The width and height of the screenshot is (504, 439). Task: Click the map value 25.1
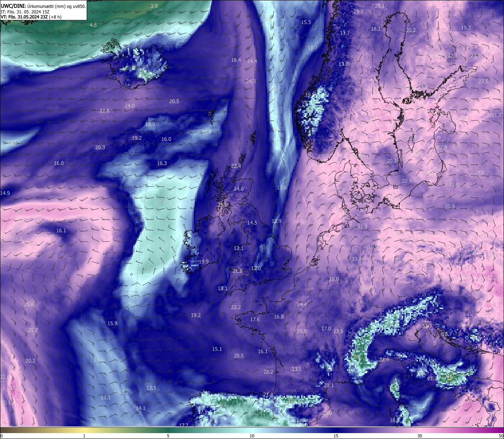pyautogui.click(x=380, y=6)
